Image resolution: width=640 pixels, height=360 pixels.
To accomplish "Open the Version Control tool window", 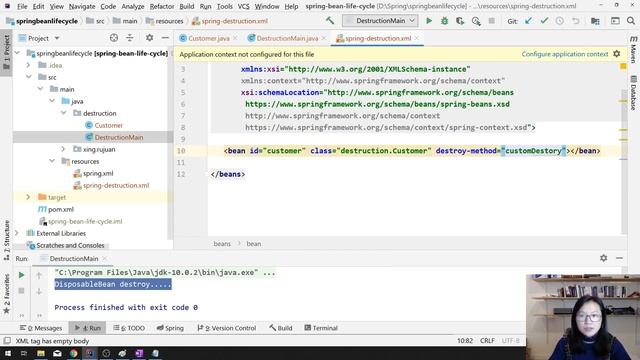I will point(227,328).
